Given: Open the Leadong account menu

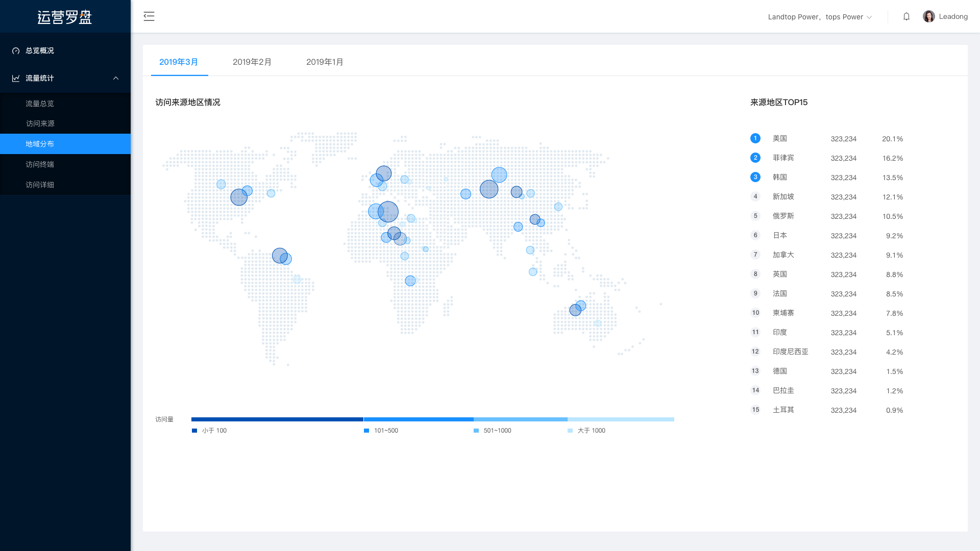Looking at the screenshot, I should (x=953, y=16).
